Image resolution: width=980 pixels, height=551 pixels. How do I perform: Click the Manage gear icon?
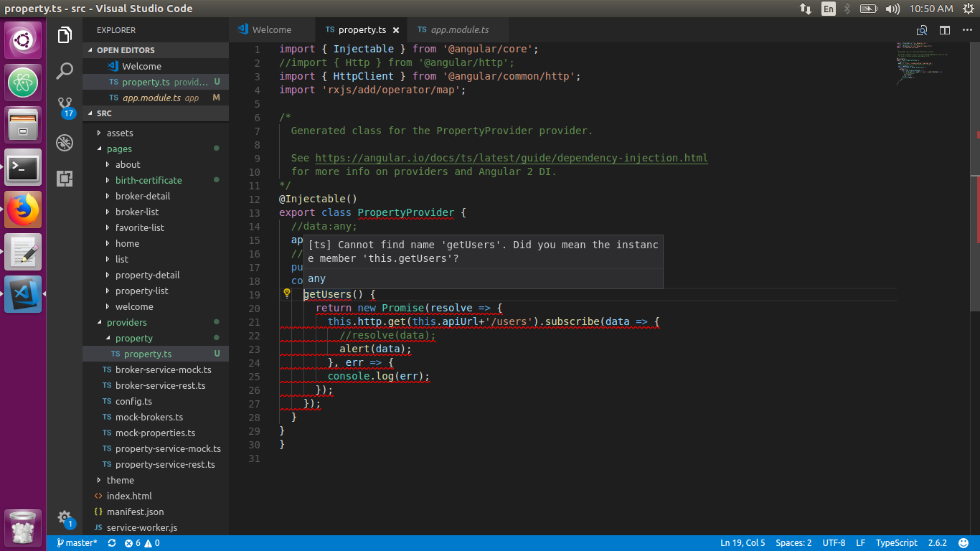tap(65, 517)
